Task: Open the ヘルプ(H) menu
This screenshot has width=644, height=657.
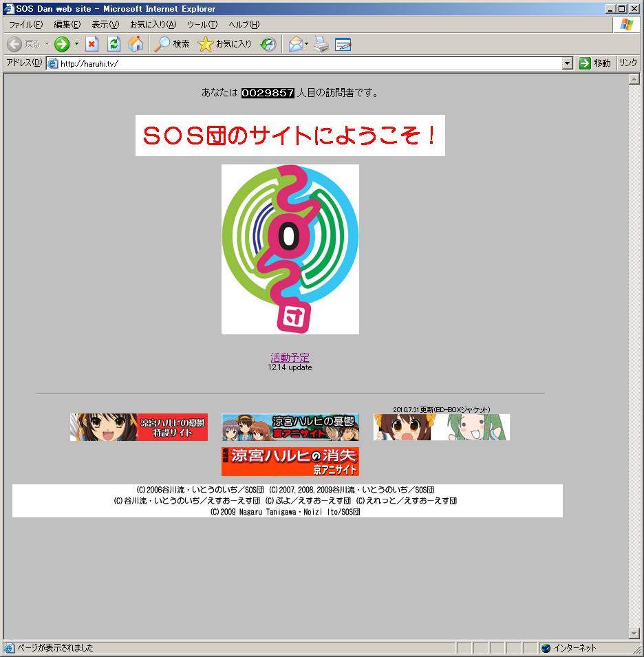Action: tap(244, 25)
